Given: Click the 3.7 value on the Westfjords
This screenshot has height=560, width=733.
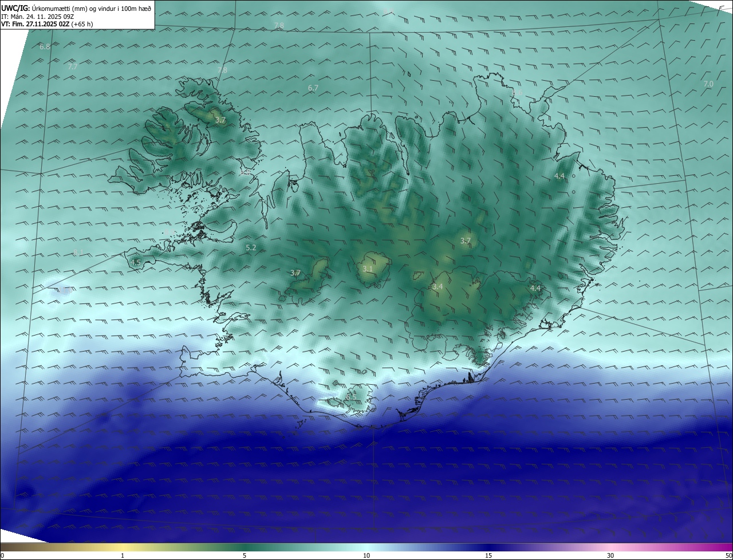Looking at the screenshot, I should point(220,120).
